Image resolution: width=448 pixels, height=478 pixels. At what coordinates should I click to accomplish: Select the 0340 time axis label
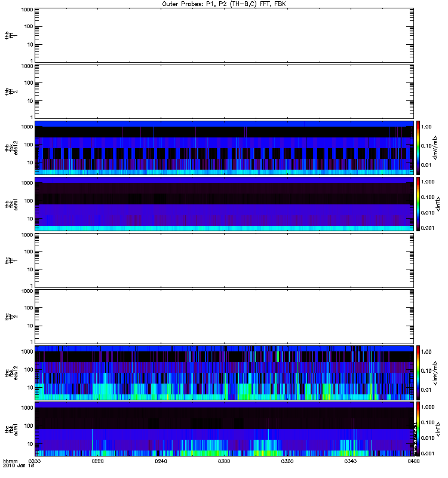(351, 461)
